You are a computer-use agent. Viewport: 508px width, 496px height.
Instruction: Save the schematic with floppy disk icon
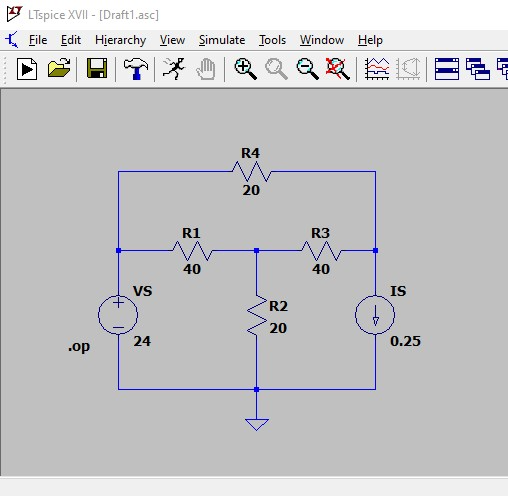click(x=97, y=68)
